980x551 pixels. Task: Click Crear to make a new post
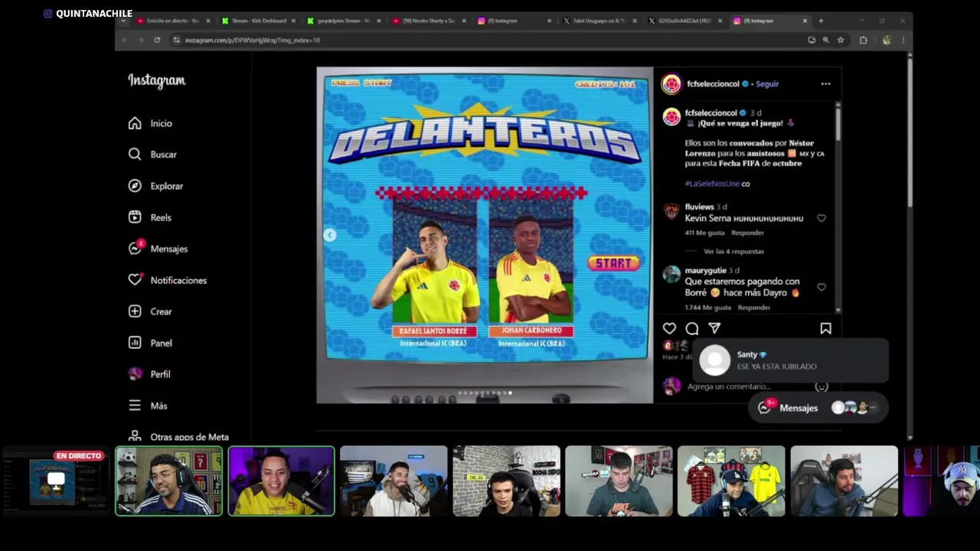[x=151, y=311]
